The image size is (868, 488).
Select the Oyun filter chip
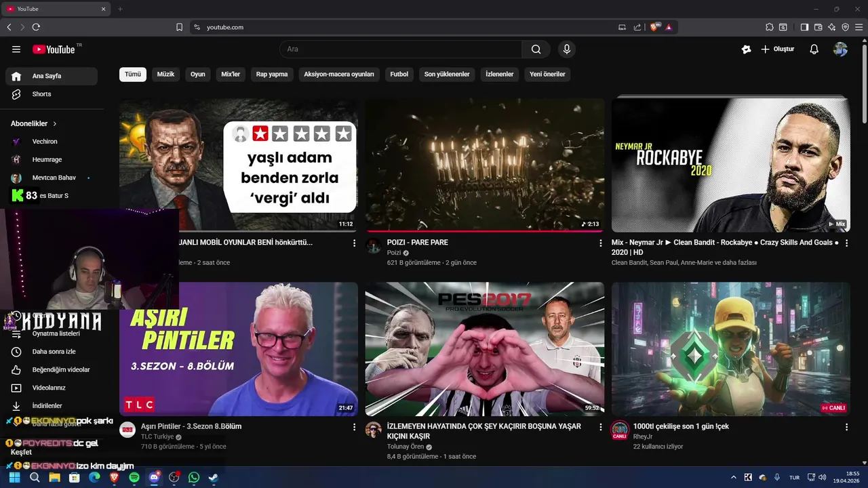[x=198, y=75]
